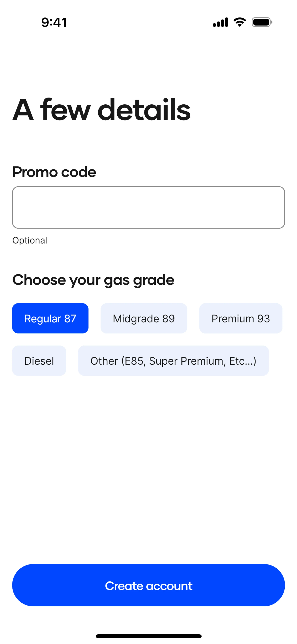Pick the Premium 93 option

[241, 318]
